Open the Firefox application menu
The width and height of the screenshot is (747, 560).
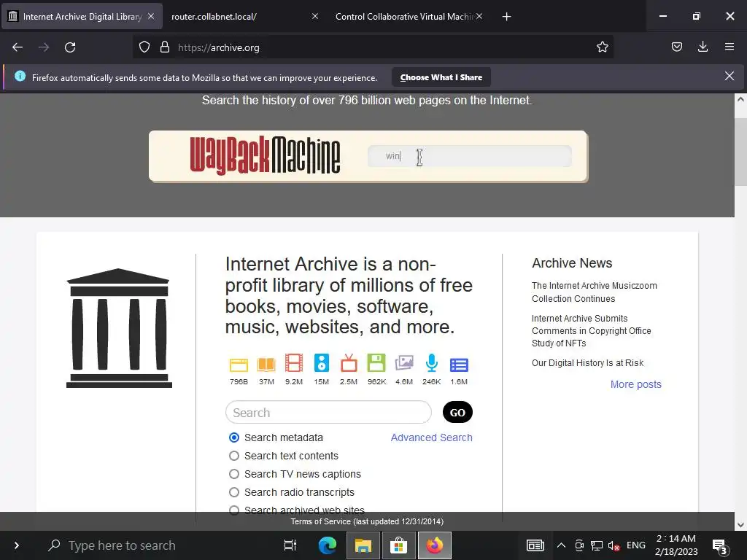coord(729,47)
